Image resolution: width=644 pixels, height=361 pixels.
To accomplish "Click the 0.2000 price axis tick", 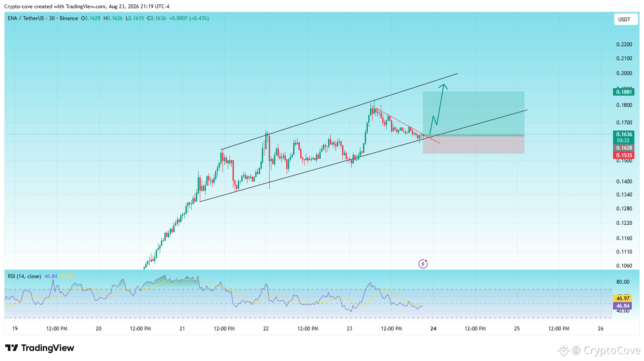I will click(x=624, y=73).
